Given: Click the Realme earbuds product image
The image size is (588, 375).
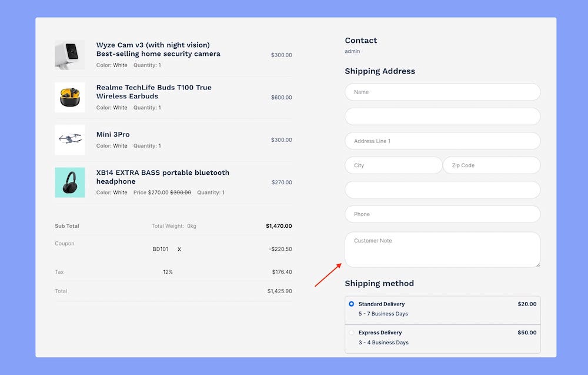Looking at the screenshot, I should (x=69, y=97).
